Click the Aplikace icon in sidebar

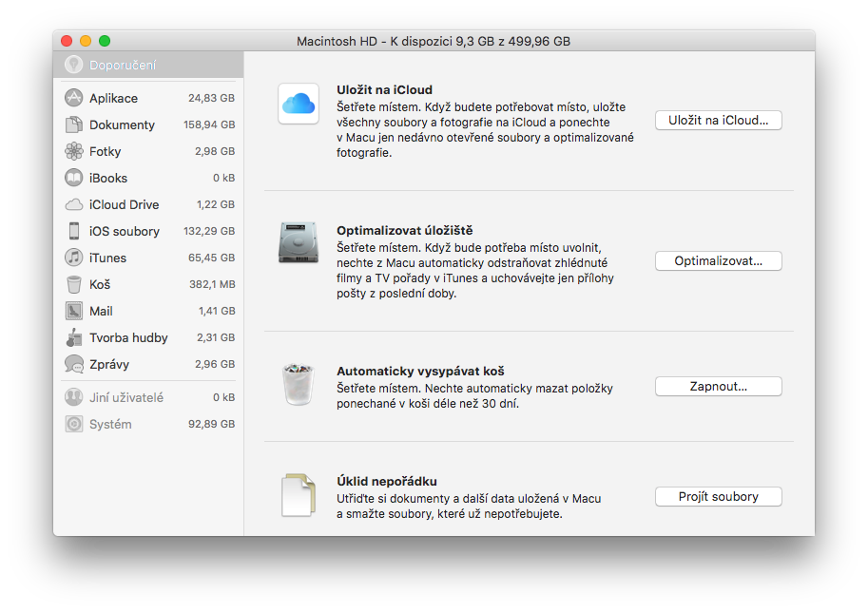[x=74, y=98]
